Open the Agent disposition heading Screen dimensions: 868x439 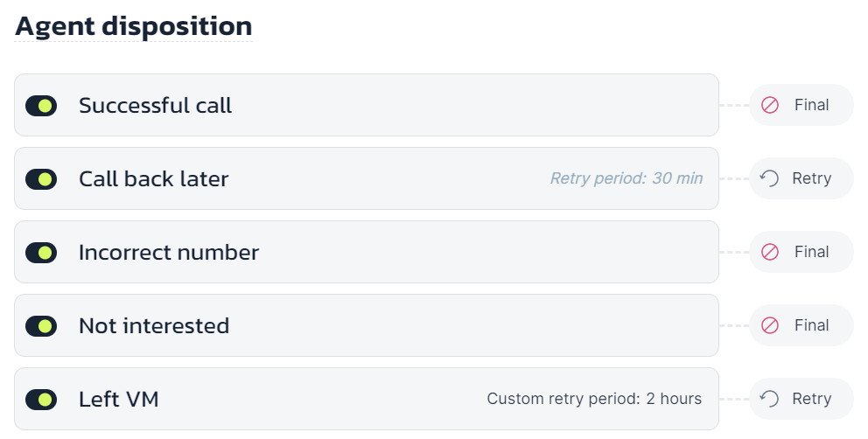pyautogui.click(x=134, y=26)
